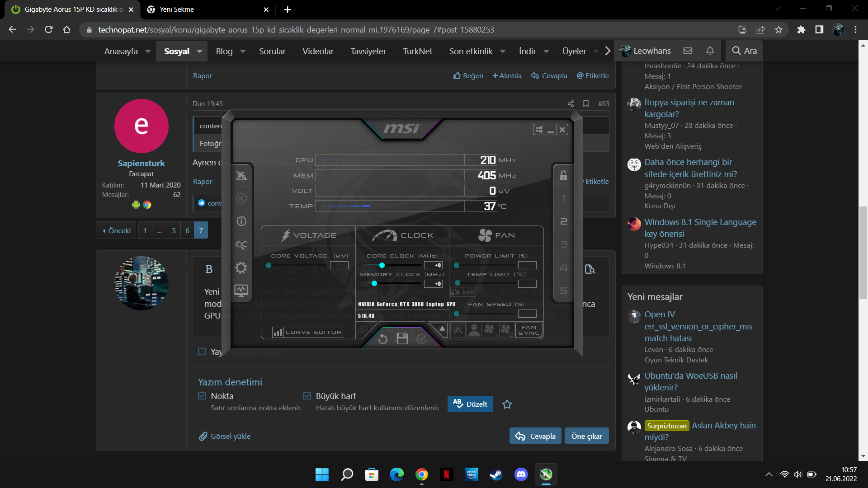
Task: Toggle Fan Sync in Afterburner
Action: pos(529,330)
